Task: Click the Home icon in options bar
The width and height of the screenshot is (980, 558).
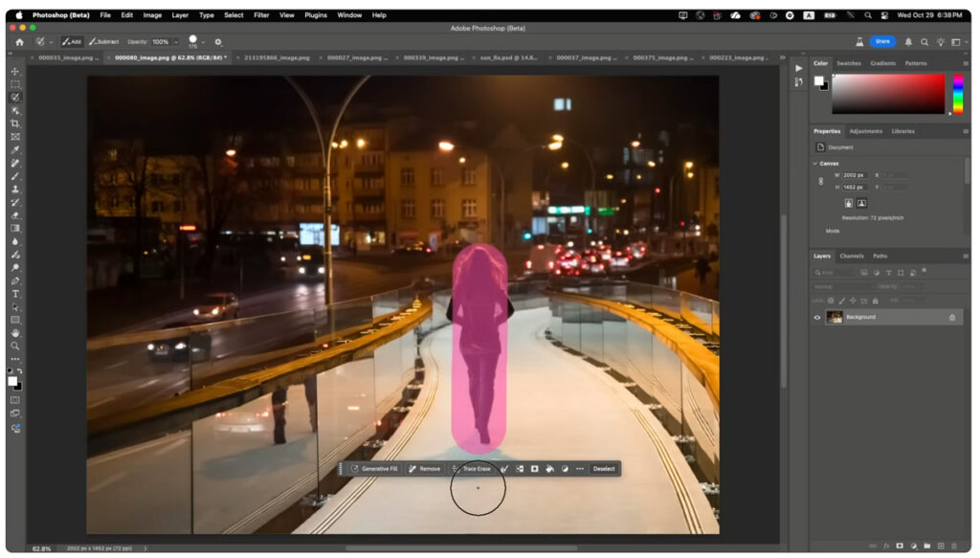Action: [19, 42]
